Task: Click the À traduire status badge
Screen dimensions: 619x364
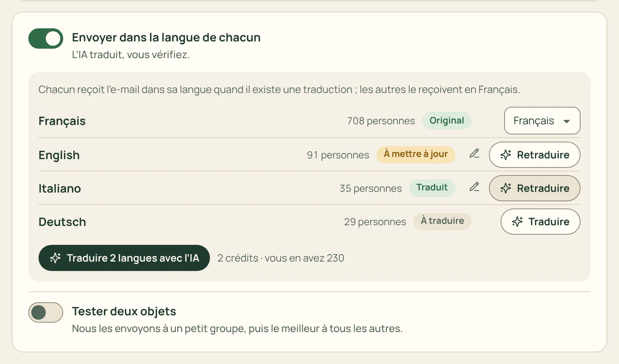Action: click(442, 221)
